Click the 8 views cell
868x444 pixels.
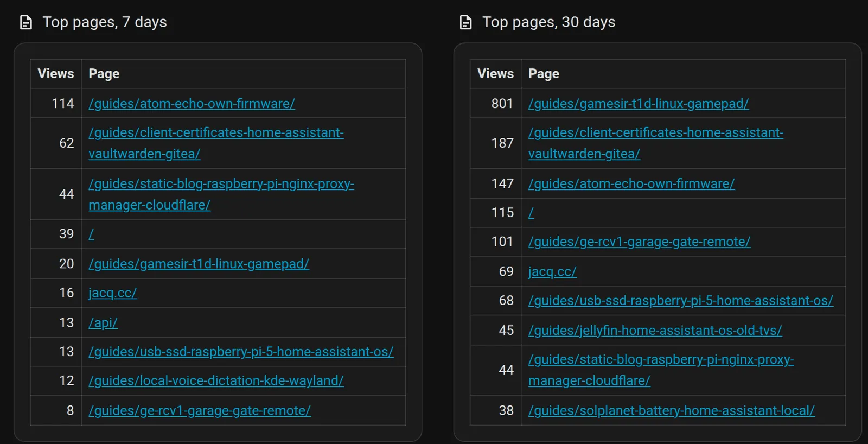(56, 411)
